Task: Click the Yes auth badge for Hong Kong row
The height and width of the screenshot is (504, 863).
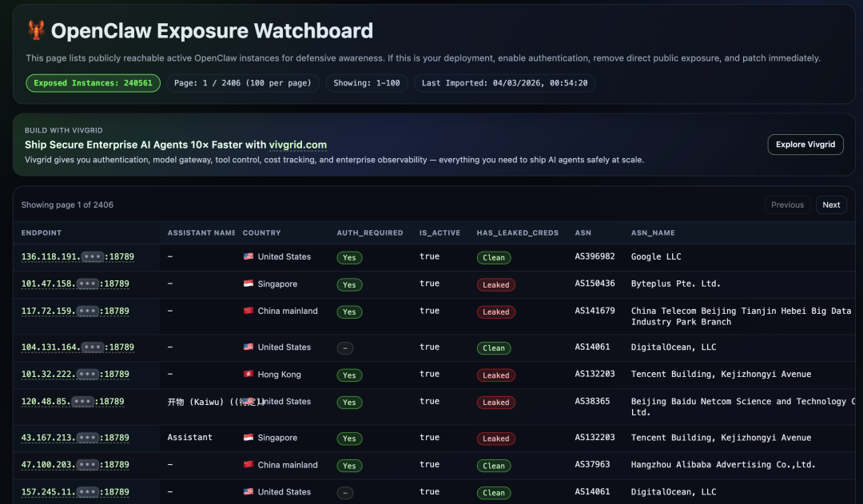Action: pyautogui.click(x=349, y=375)
